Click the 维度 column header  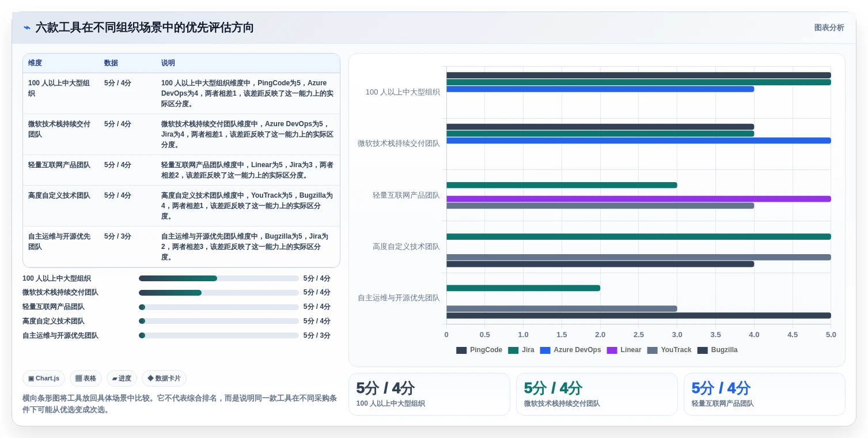tap(35, 63)
